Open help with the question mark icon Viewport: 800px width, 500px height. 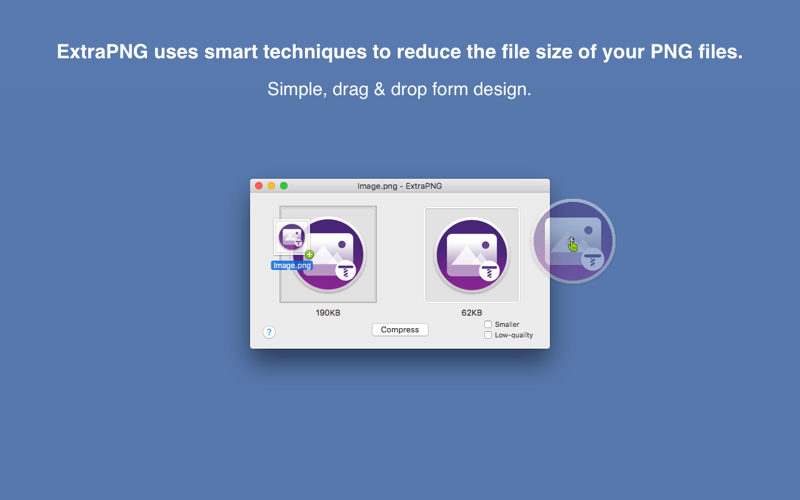click(269, 332)
